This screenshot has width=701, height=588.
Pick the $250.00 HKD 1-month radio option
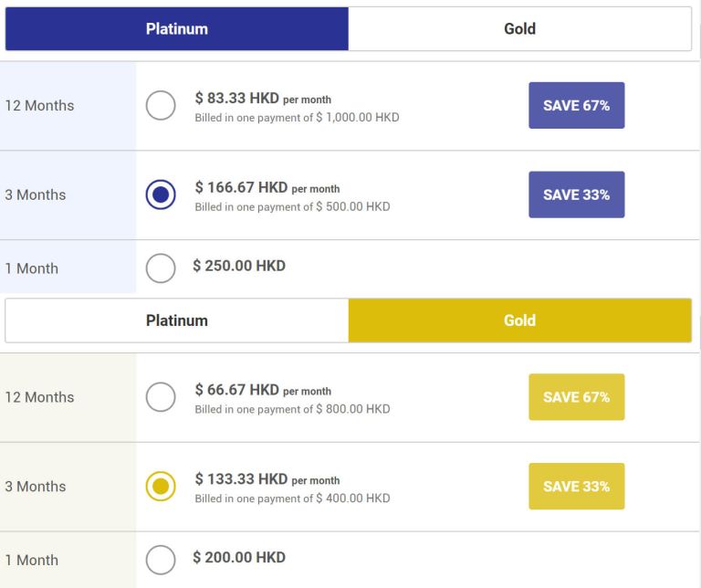click(x=161, y=268)
